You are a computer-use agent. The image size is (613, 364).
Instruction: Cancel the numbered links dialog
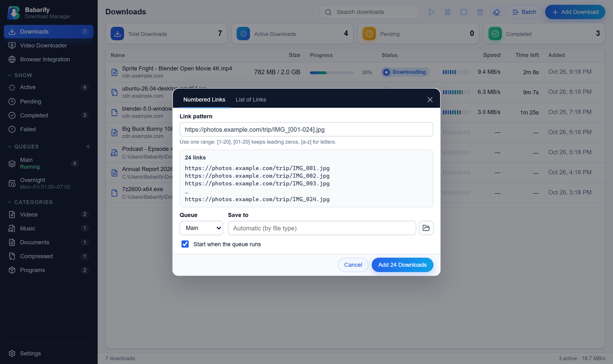tap(353, 265)
